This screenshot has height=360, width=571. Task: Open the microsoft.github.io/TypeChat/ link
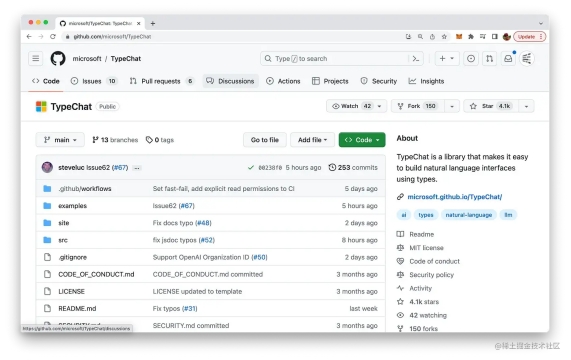coord(454,197)
